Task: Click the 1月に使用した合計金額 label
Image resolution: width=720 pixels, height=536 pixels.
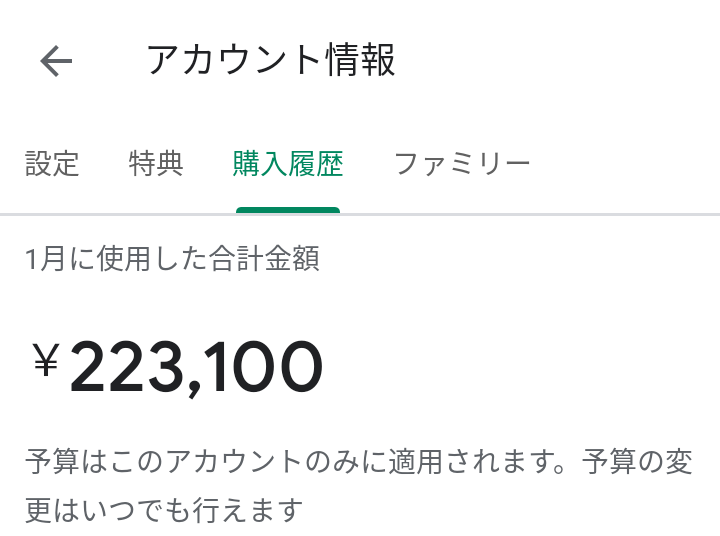Action: pyautogui.click(x=172, y=260)
